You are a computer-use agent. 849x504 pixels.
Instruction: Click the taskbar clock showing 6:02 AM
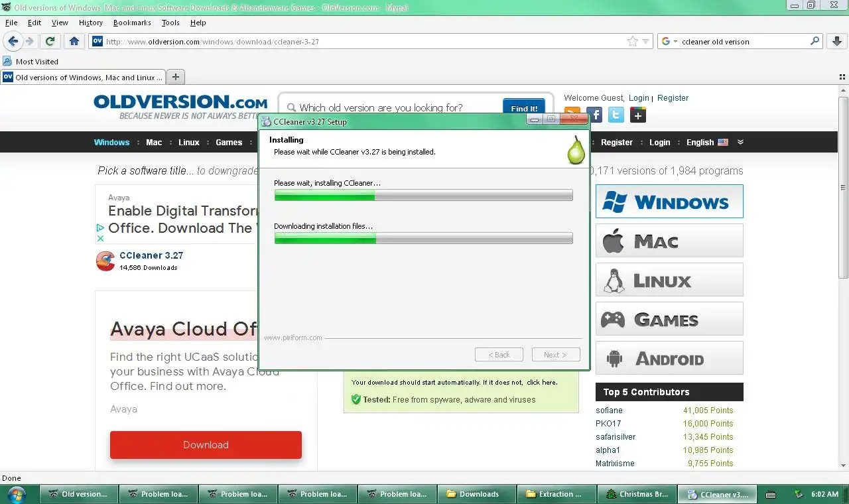point(825,494)
